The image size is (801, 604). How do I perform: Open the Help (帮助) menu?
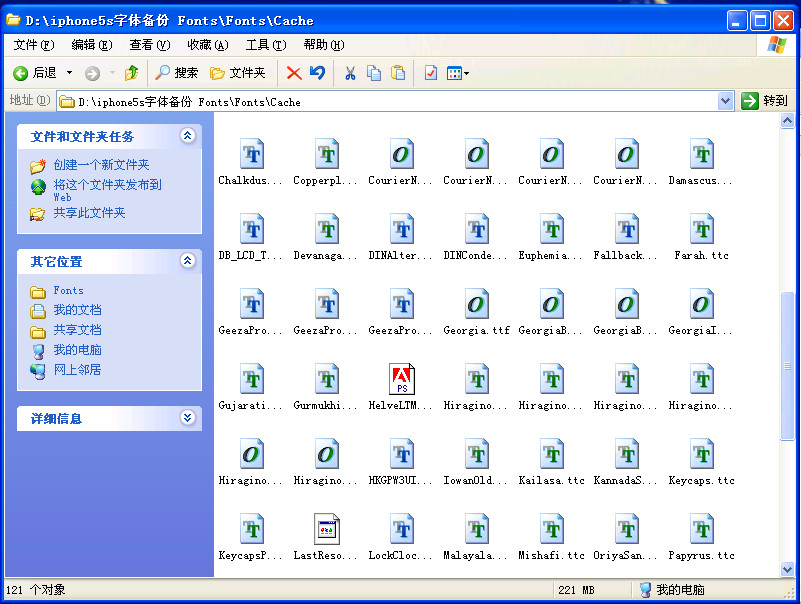[x=324, y=45]
